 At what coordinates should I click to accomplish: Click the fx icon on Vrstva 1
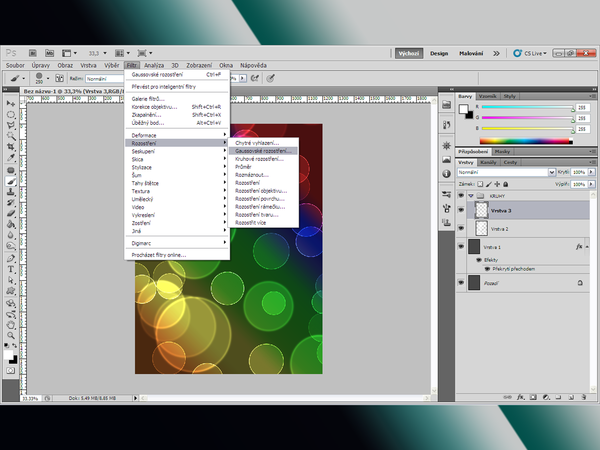pyautogui.click(x=578, y=245)
